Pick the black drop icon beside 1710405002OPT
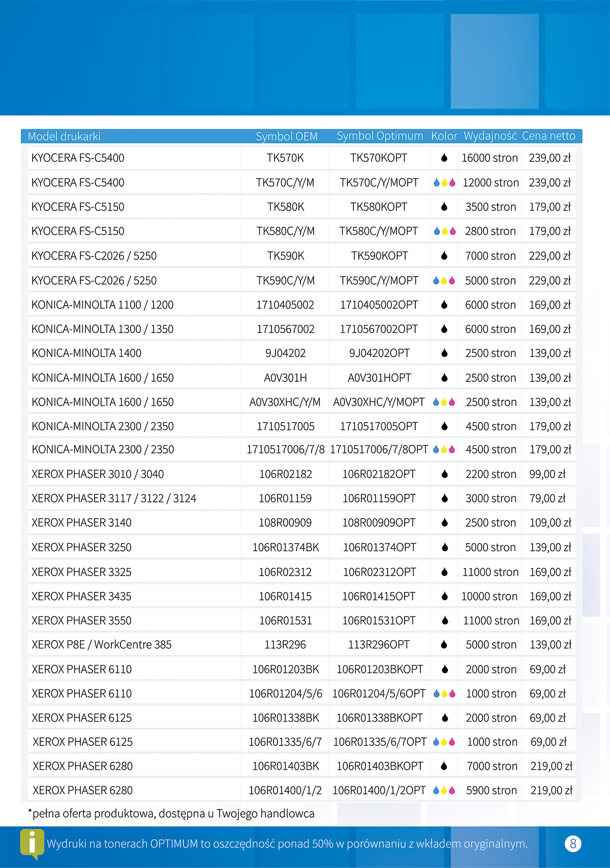The image size is (610, 868). (x=444, y=305)
